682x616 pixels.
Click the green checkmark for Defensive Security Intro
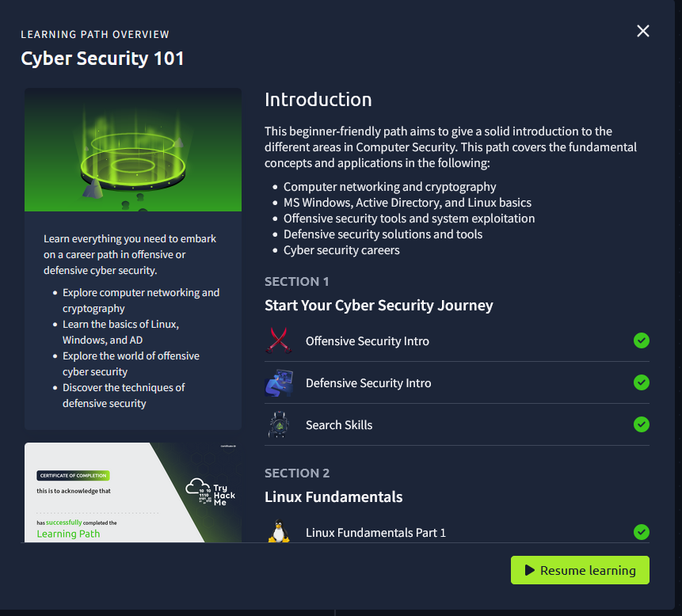[642, 382]
